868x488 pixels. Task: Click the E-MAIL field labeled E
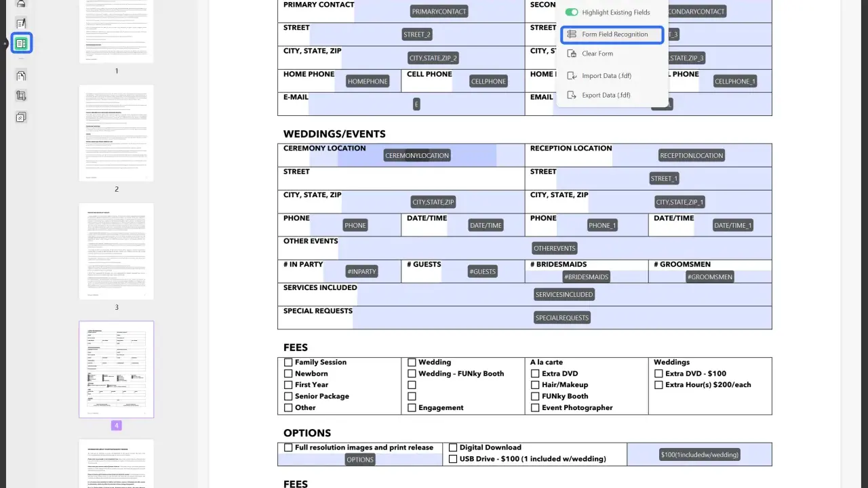tap(416, 104)
